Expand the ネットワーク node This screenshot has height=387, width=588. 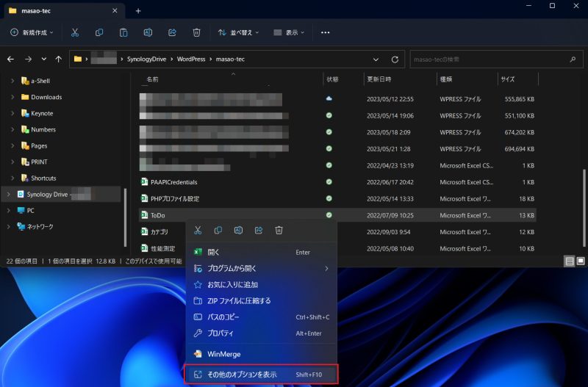[x=9, y=227]
